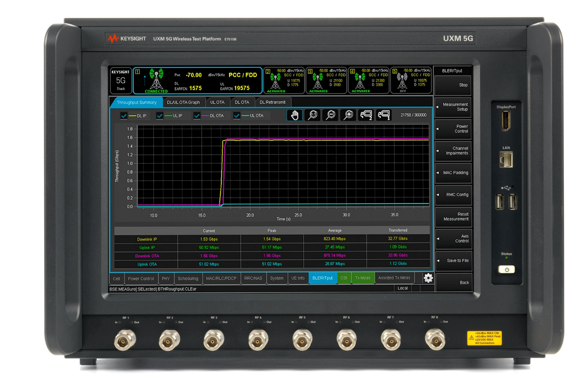Click the Back softkey
This screenshot has height=382, width=588.
pos(453,282)
